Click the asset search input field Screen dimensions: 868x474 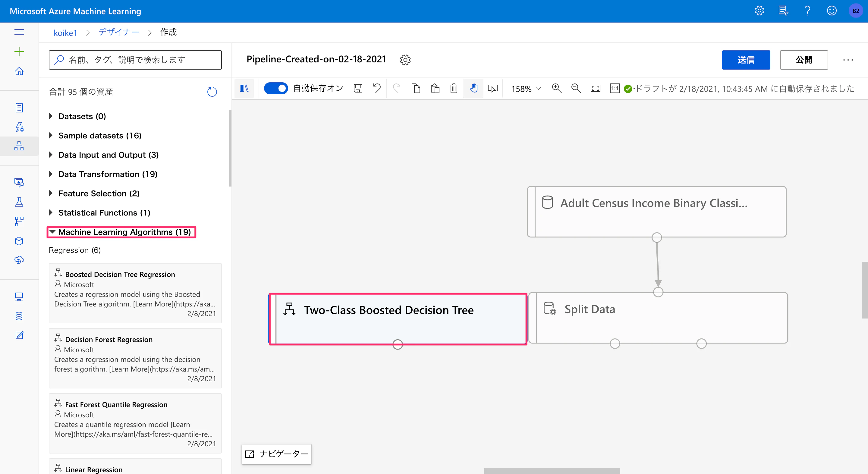pyautogui.click(x=135, y=60)
